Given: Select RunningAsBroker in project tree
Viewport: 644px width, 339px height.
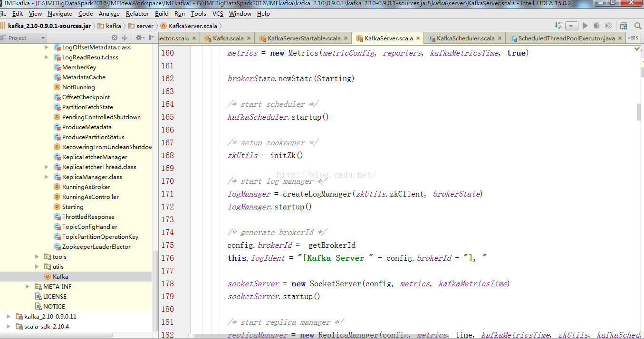Looking at the screenshot, I should (86, 187).
